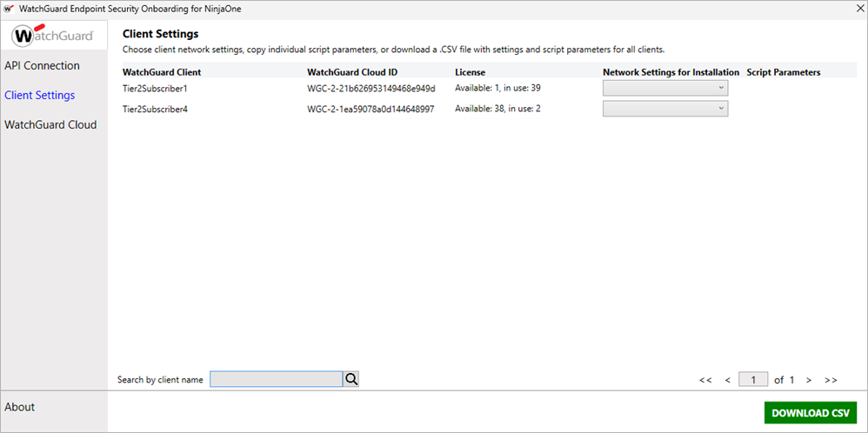868x433 pixels.
Task: Click the page number box
Action: click(x=753, y=379)
